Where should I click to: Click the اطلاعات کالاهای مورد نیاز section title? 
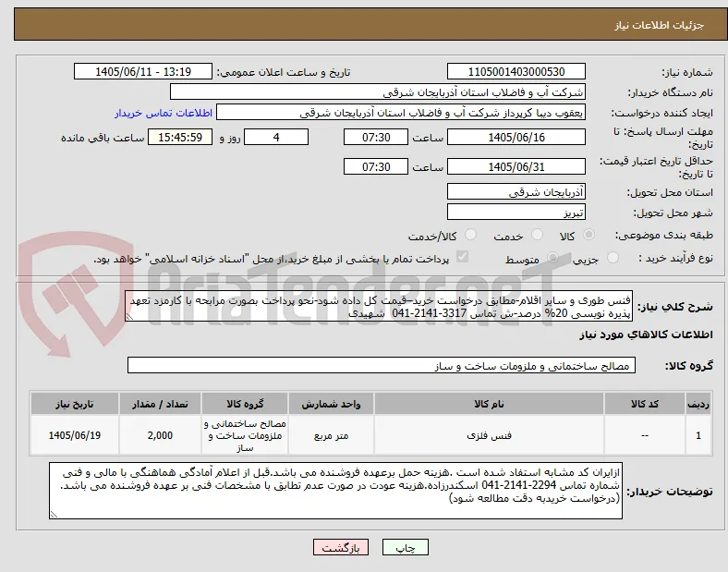pyautogui.click(x=646, y=335)
